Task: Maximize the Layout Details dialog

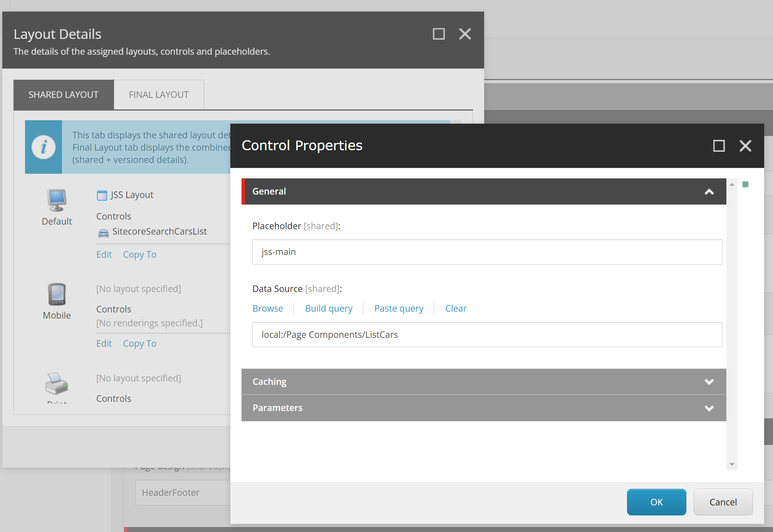Action: (439, 34)
